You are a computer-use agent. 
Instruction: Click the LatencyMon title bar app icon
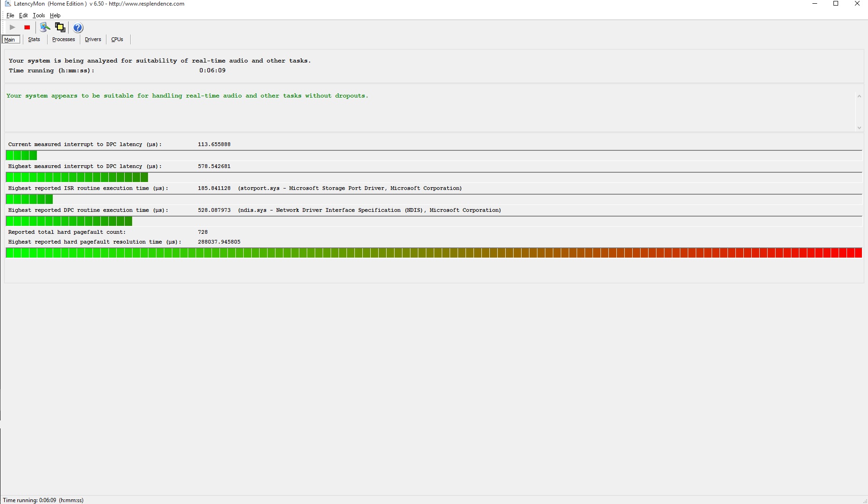(x=7, y=4)
